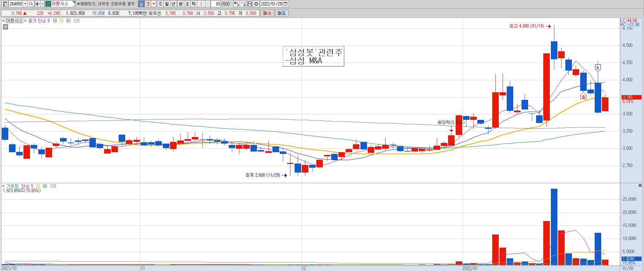Click the period number 3 button
This screenshot has width=644, height=271.
(x=148, y=4)
